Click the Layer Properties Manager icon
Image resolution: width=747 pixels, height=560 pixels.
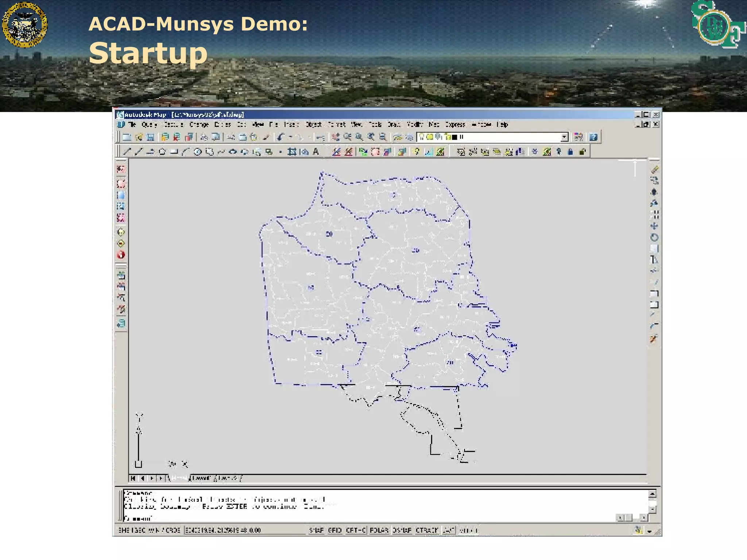[398, 137]
